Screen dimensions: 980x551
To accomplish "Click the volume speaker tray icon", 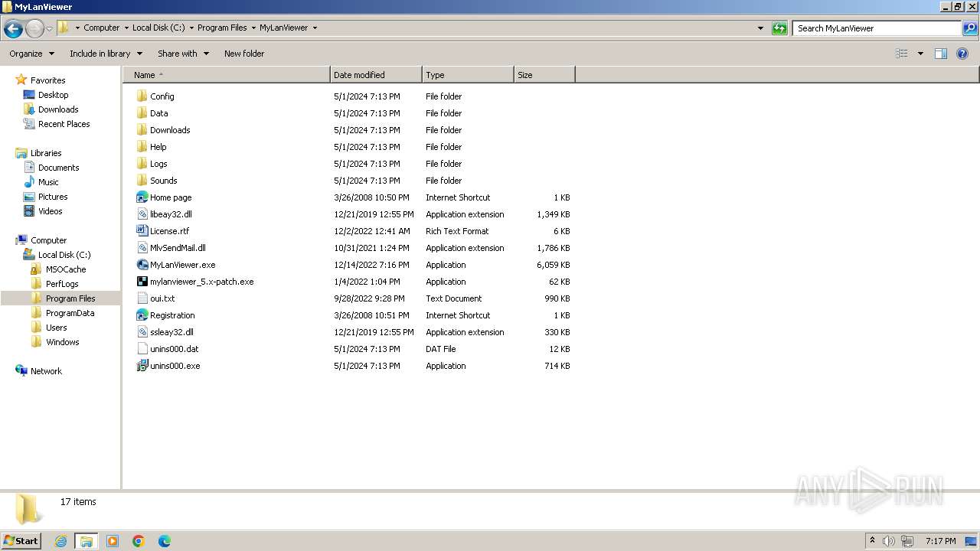I will pos(889,541).
